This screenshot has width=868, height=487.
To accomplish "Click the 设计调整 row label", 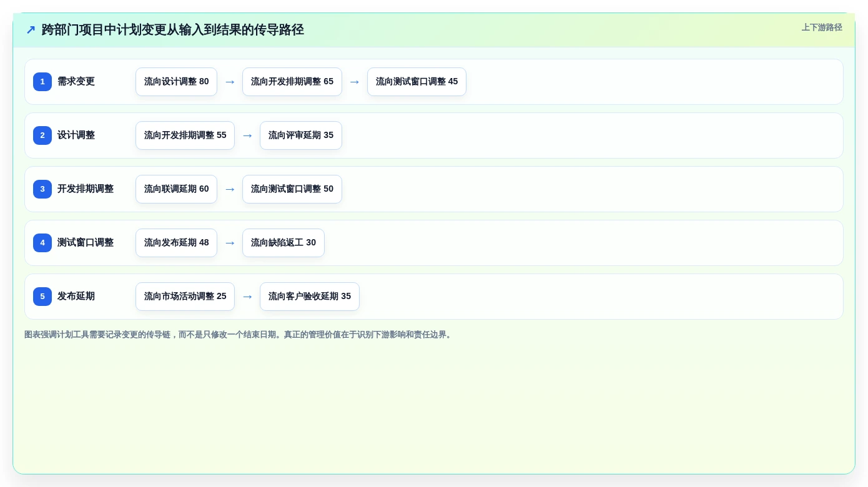I will (76, 135).
